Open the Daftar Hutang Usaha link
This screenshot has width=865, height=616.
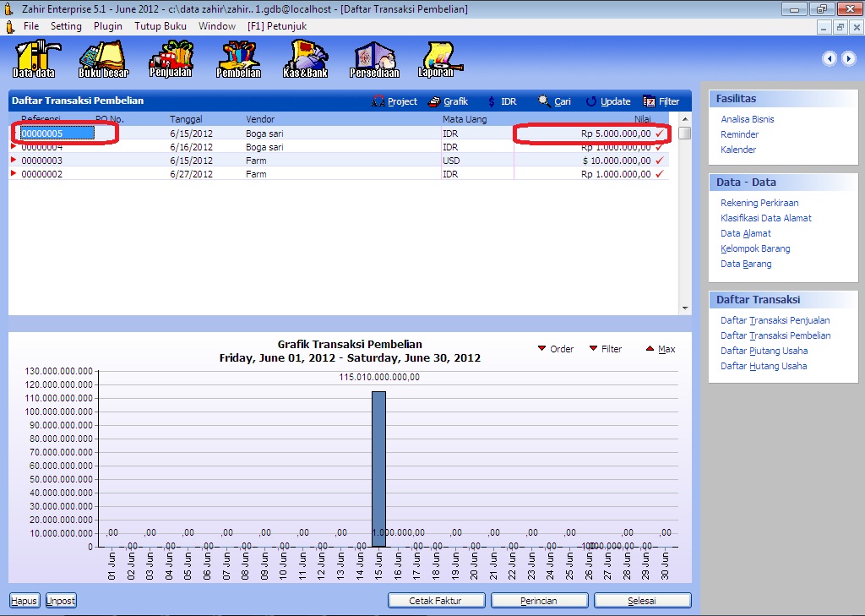point(764,366)
